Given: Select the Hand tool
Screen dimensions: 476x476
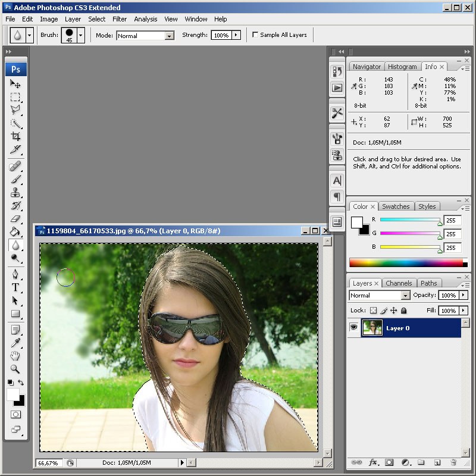Looking at the screenshot, I should click(x=15, y=356).
